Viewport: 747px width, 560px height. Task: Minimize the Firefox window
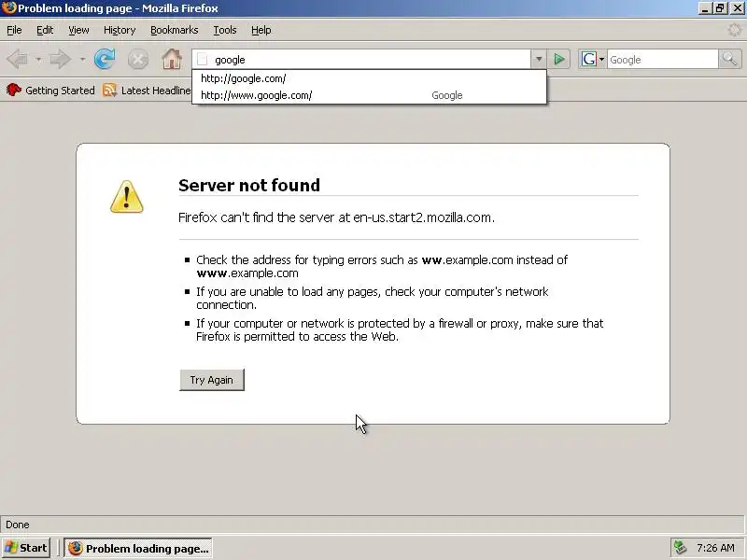tap(705, 8)
